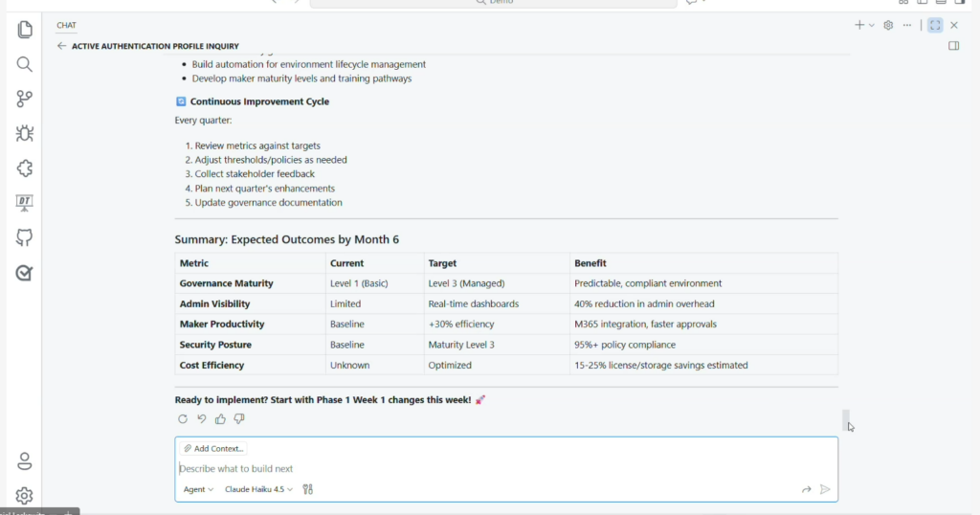This screenshot has width=980, height=515.
Task: Click 'Summary: Expected Outcomes by Month 6' heading
Action: pos(286,239)
